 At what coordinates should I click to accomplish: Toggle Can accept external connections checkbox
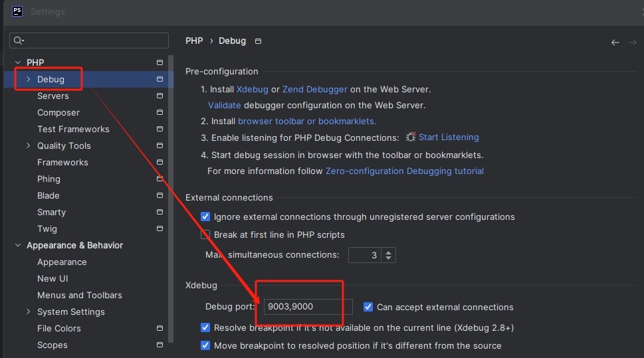click(368, 308)
